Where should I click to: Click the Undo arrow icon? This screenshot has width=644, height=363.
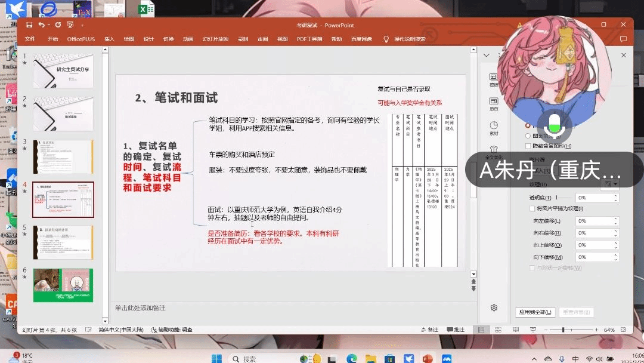tap(41, 25)
